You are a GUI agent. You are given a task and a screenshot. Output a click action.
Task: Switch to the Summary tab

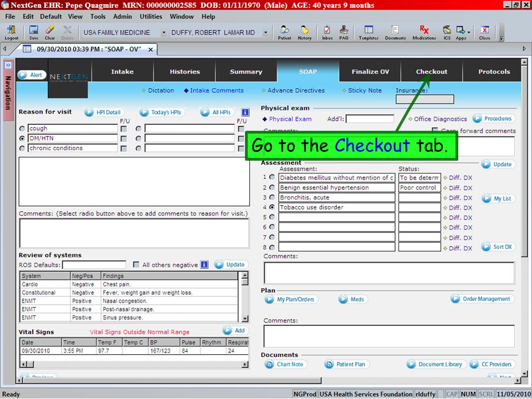tap(246, 71)
